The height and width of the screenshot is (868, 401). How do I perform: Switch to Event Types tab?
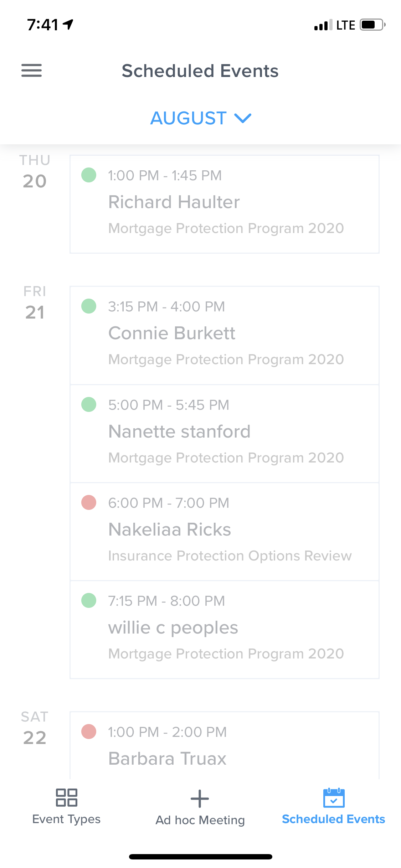pyautogui.click(x=66, y=819)
